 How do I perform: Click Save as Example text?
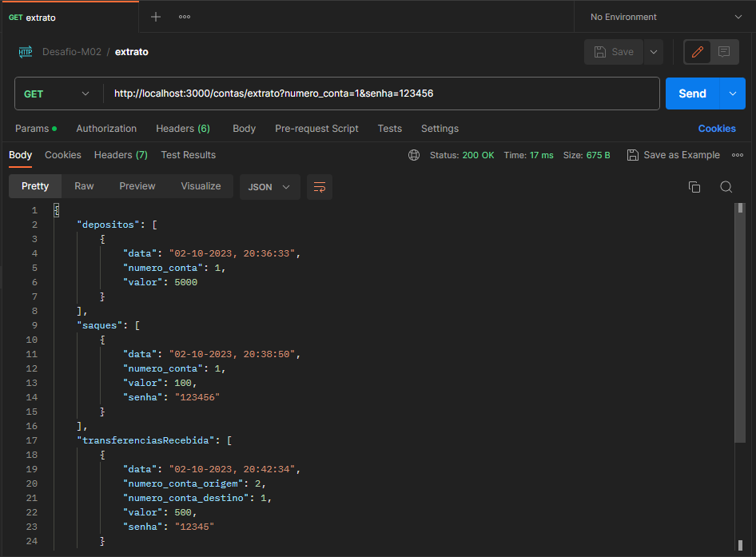click(x=681, y=155)
